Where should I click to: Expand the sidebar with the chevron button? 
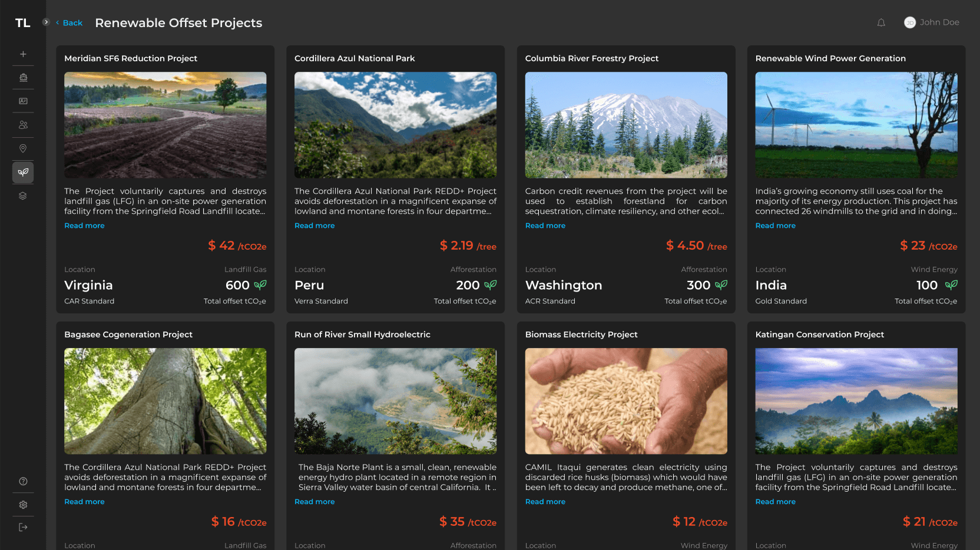[x=46, y=22]
